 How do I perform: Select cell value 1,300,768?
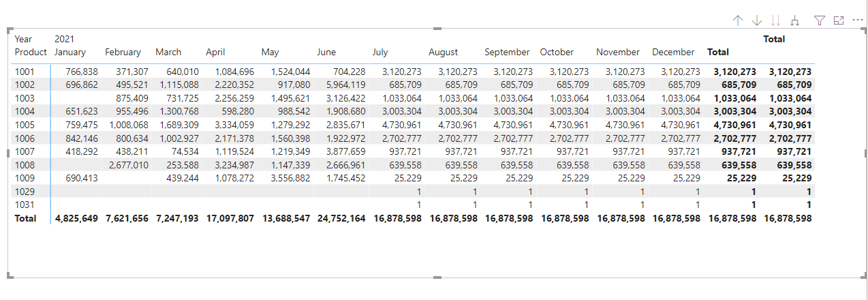[x=179, y=111]
